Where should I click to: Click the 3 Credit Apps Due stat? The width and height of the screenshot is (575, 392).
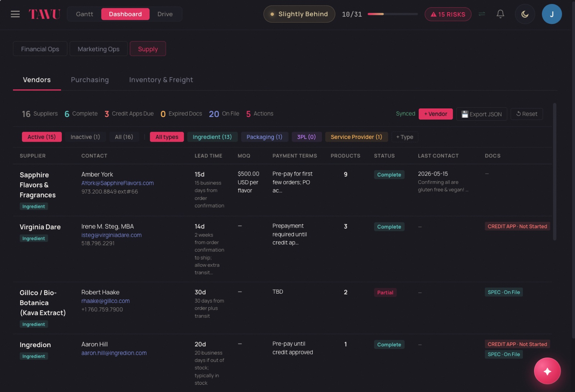(x=129, y=114)
